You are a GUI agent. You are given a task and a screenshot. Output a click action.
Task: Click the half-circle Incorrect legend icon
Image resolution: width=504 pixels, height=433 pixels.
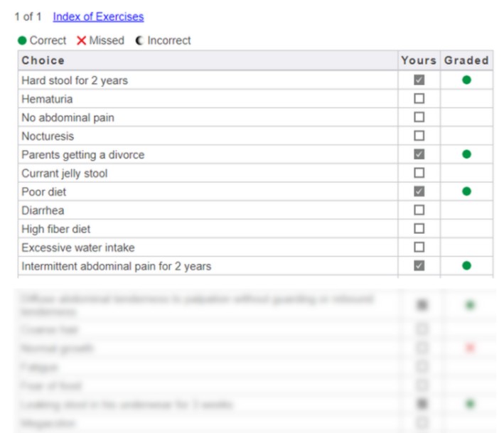point(139,41)
